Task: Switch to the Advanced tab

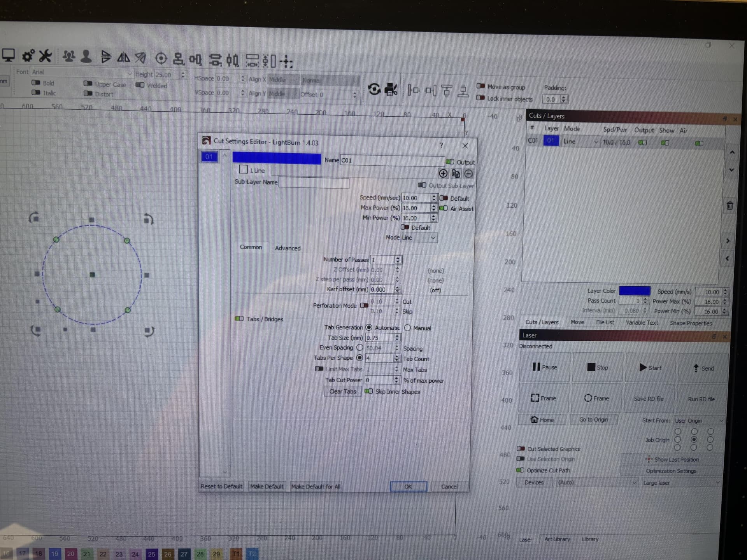Action: (288, 248)
